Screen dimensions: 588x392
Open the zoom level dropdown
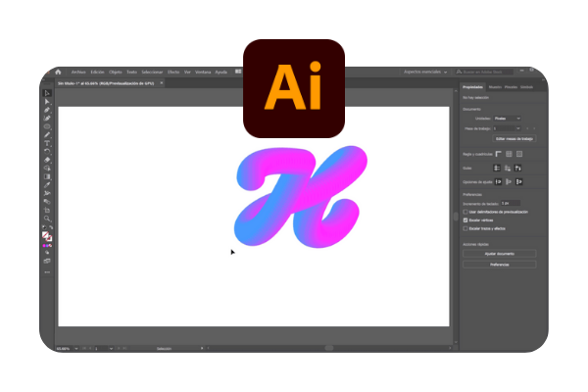76,349
